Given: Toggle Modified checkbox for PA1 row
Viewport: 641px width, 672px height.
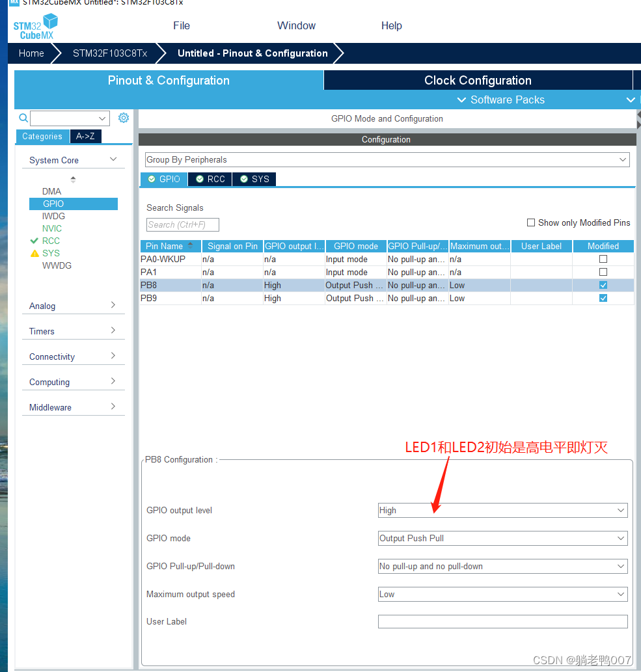Looking at the screenshot, I should pos(603,272).
